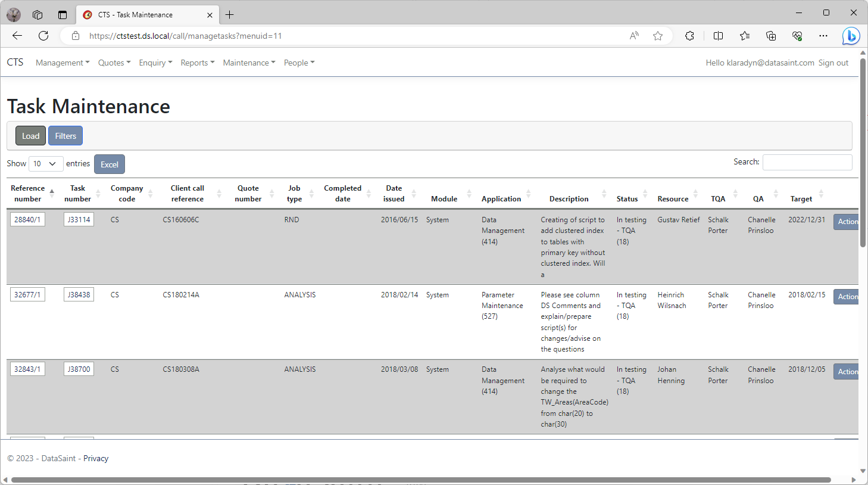Expand the Enquiry menu
Screen dimensions: 868x485
155,63
